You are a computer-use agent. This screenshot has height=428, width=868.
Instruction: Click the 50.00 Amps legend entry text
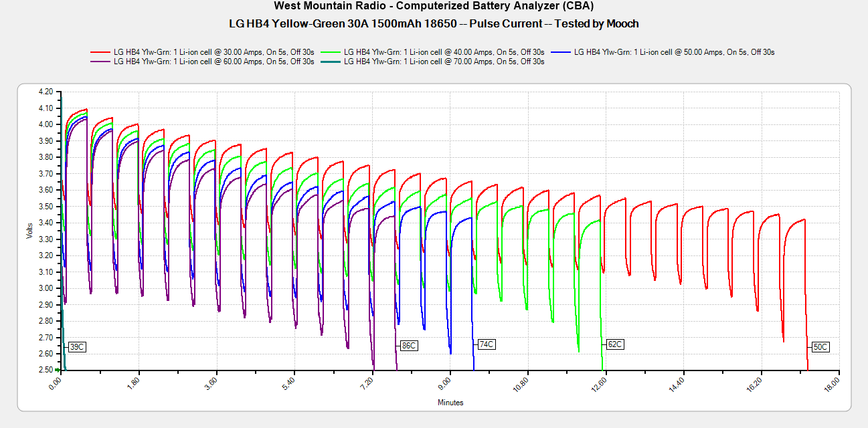[674, 52]
